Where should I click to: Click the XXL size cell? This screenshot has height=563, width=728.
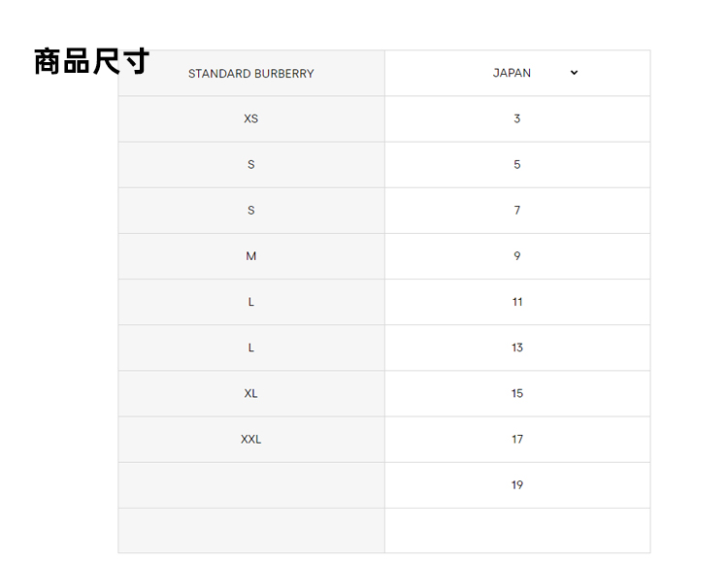click(x=251, y=439)
